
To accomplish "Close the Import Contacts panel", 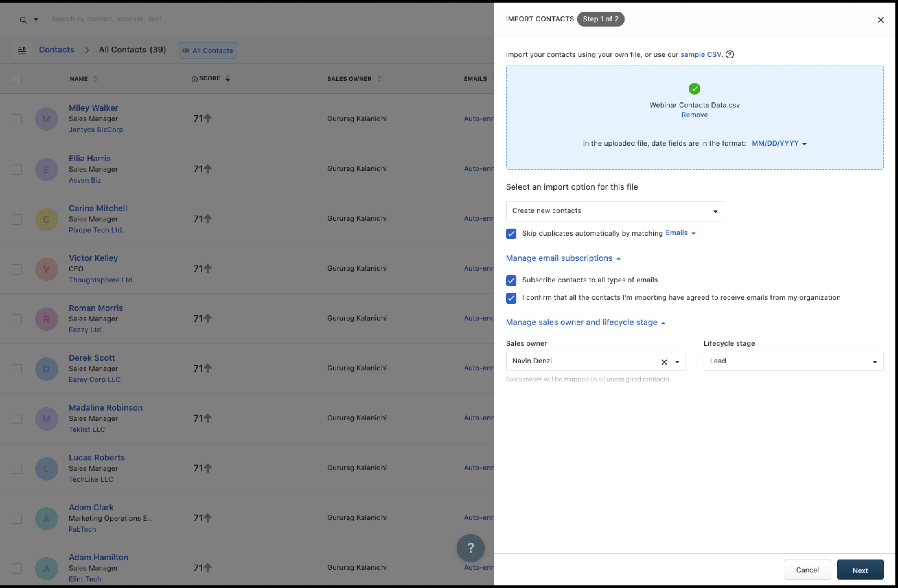I will (x=880, y=20).
